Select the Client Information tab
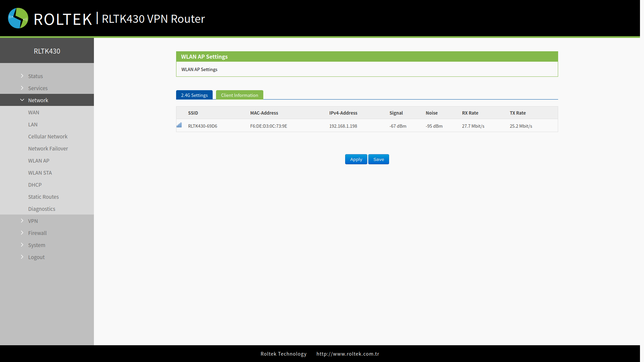 (239, 95)
